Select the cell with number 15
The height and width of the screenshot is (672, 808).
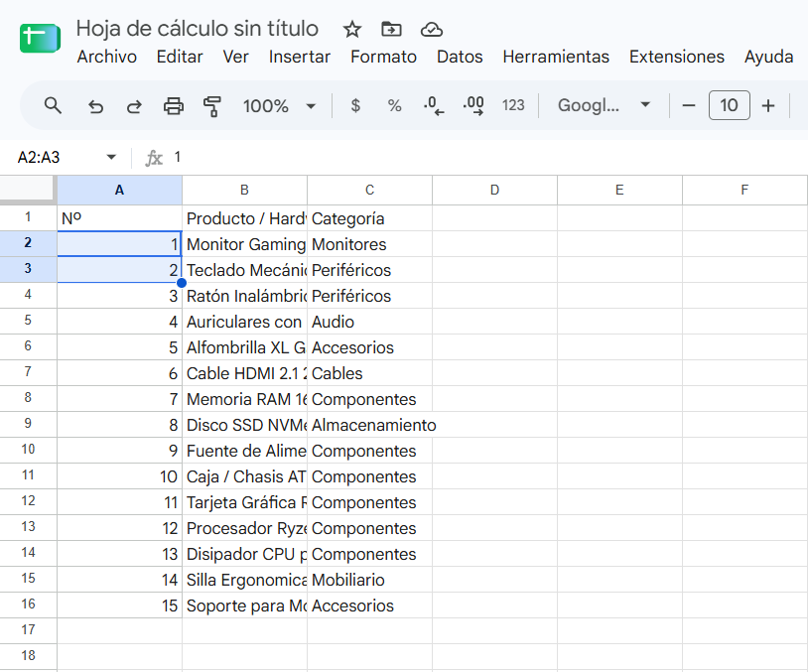click(119, 605)
